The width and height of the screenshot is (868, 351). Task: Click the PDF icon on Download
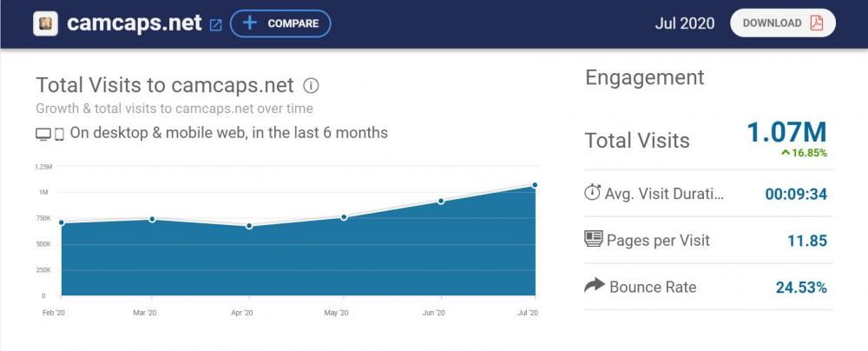816,23
